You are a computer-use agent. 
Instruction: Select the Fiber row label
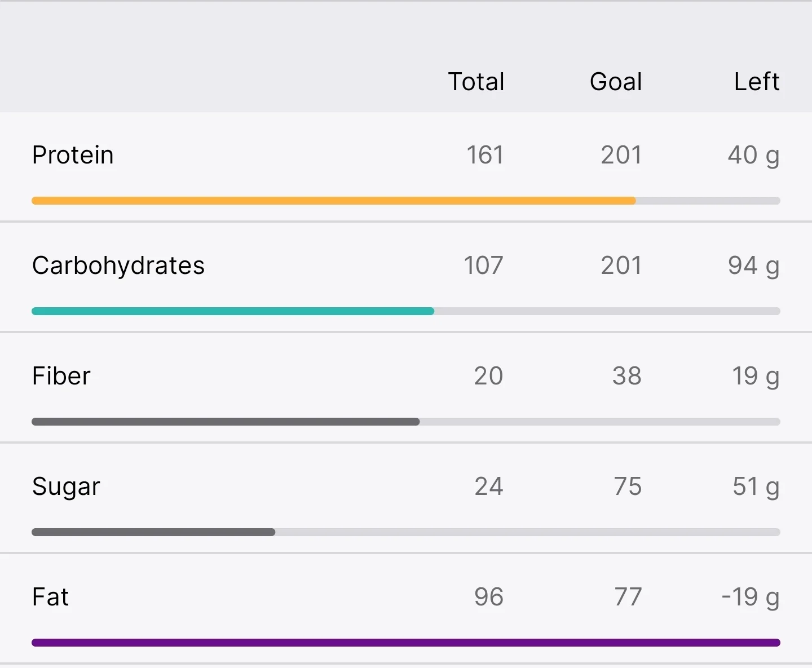(x=61, y=376)
